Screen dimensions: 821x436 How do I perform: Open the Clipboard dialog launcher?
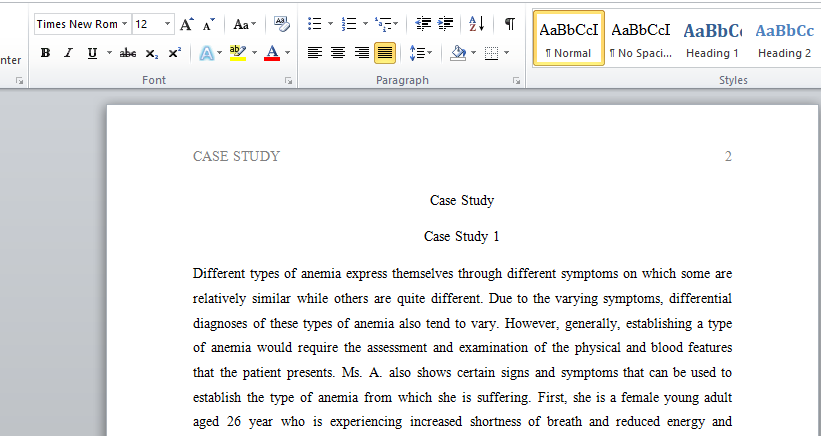[x=19, y=81]
